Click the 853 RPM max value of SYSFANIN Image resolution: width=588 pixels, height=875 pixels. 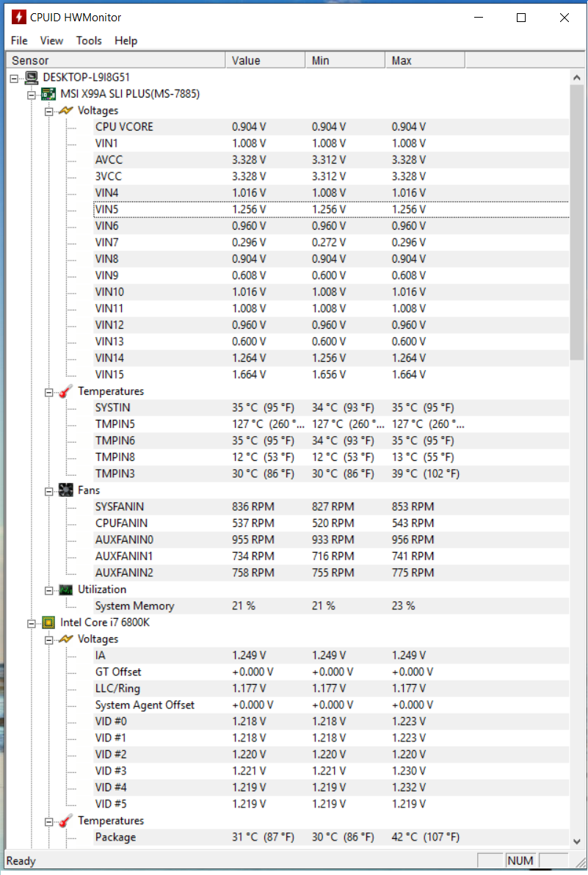413,507
